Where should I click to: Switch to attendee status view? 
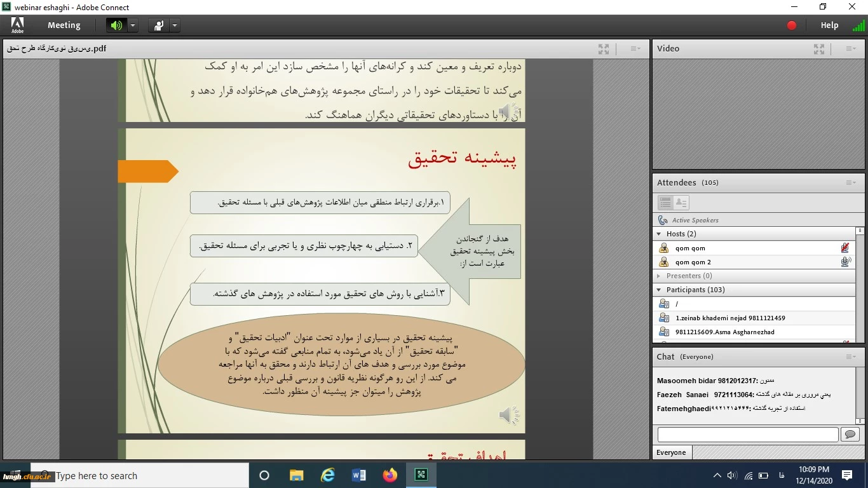point(681,203)
